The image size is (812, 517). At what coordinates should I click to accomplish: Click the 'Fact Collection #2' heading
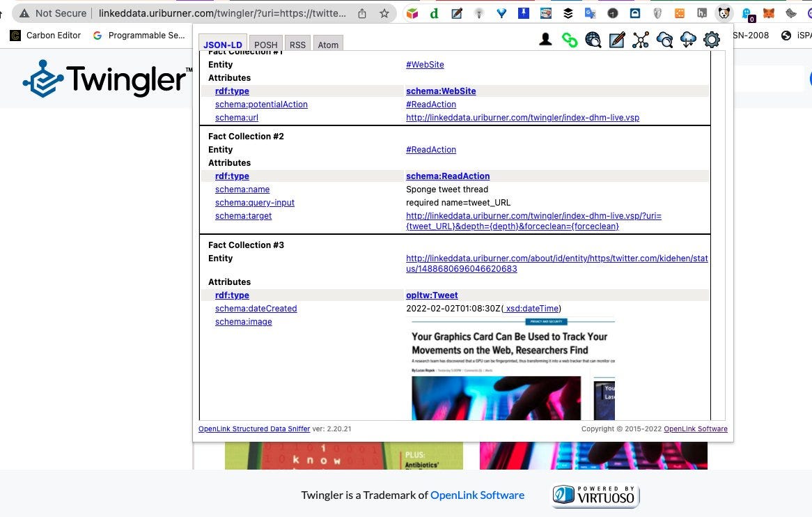pyautogui.click(x=246, y=137)
